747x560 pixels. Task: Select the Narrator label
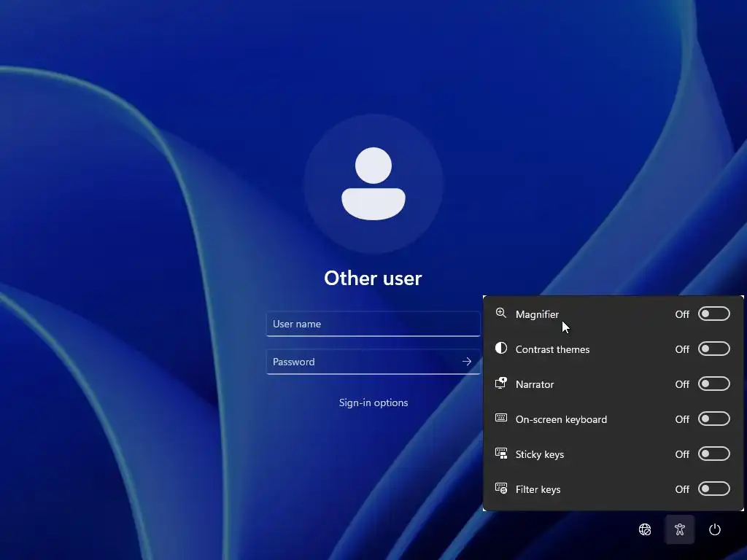tap(535, 384)
